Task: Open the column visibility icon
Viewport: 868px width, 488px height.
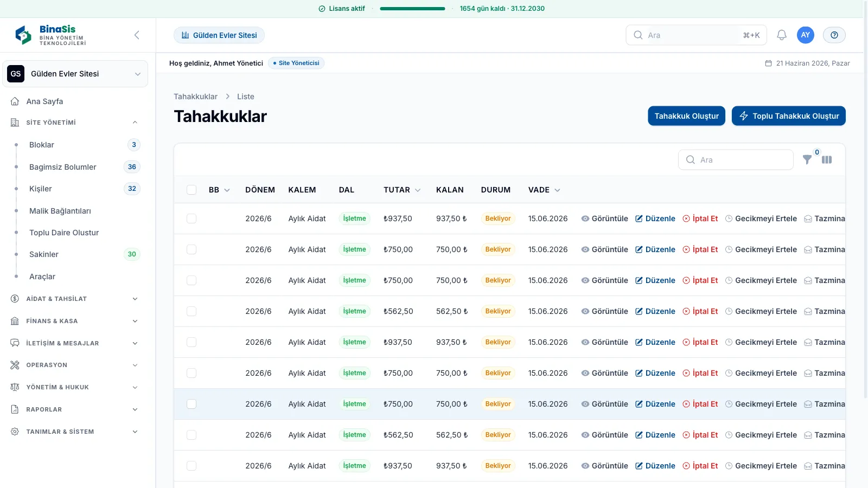Action: pos(827,160)
